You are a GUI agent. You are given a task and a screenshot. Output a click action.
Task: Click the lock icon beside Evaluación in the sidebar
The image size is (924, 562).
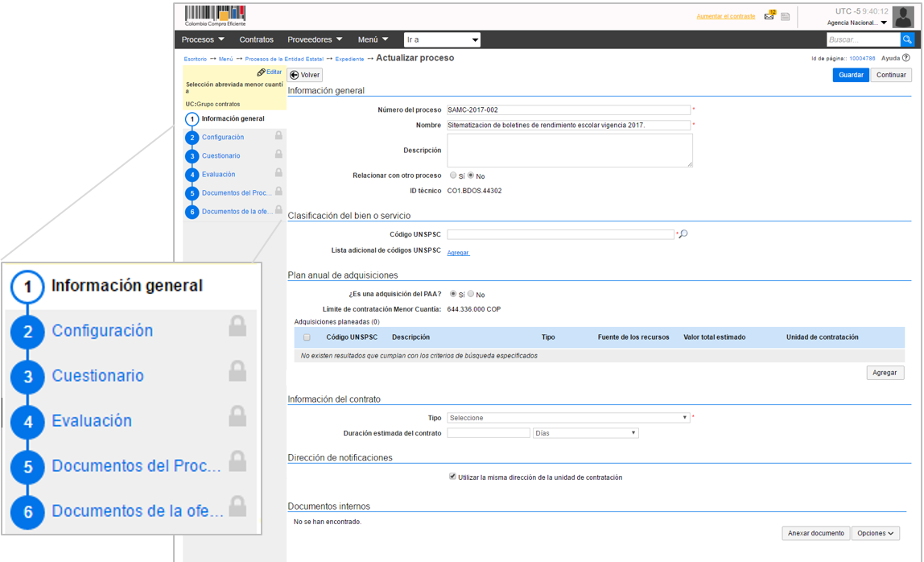pos(278,173)
